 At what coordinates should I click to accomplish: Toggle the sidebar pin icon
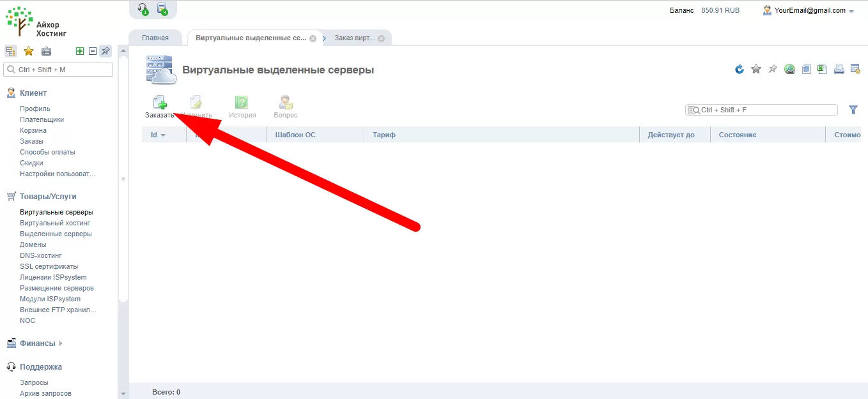coord(105,51)
